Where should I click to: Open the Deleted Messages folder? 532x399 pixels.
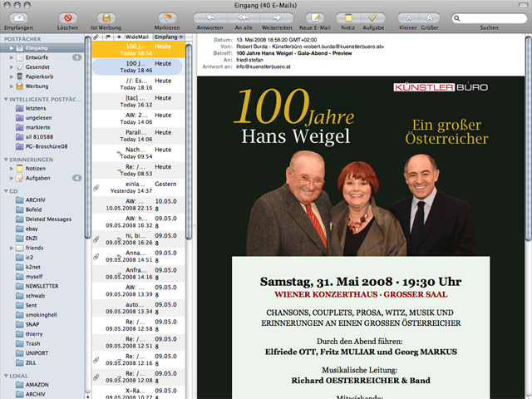click(42, 219)
